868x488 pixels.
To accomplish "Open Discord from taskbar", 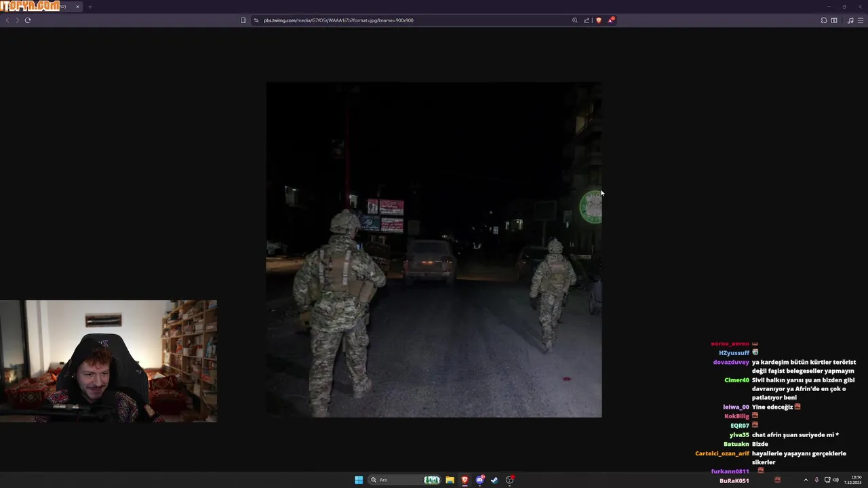I will point(480,480).
